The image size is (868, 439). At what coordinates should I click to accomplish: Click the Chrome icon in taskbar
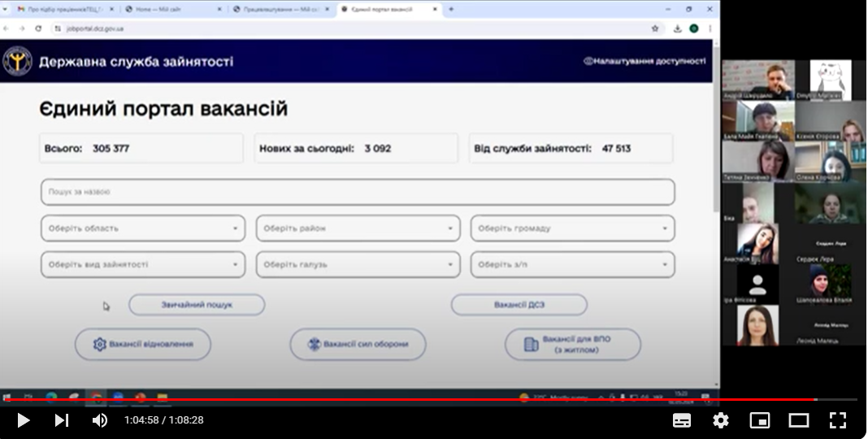click(96, 397)
